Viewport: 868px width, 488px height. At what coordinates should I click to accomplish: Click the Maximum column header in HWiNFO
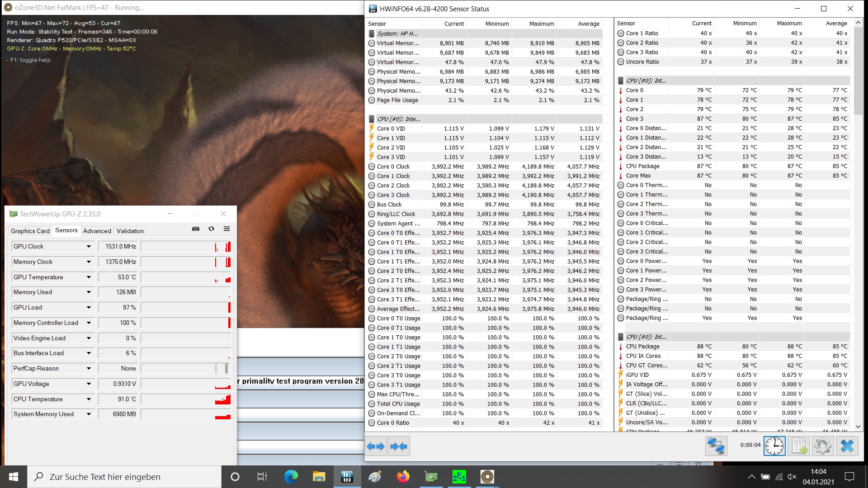[541, 24]
